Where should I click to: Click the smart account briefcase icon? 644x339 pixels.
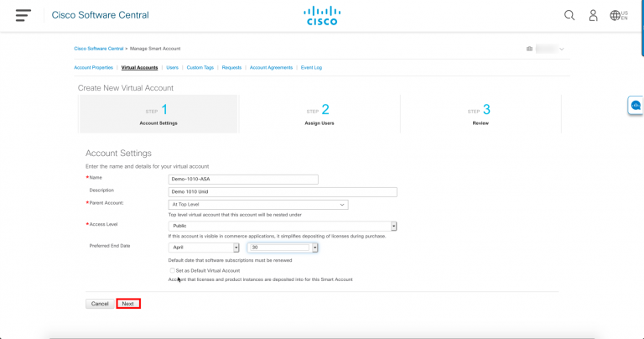[529, 49]
